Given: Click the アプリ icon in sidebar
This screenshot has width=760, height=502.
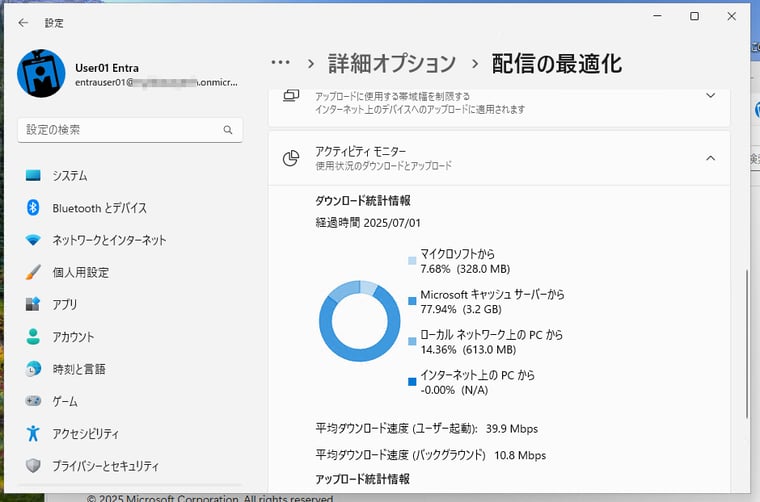Looking at the screenshot, I should coord(33,304).
